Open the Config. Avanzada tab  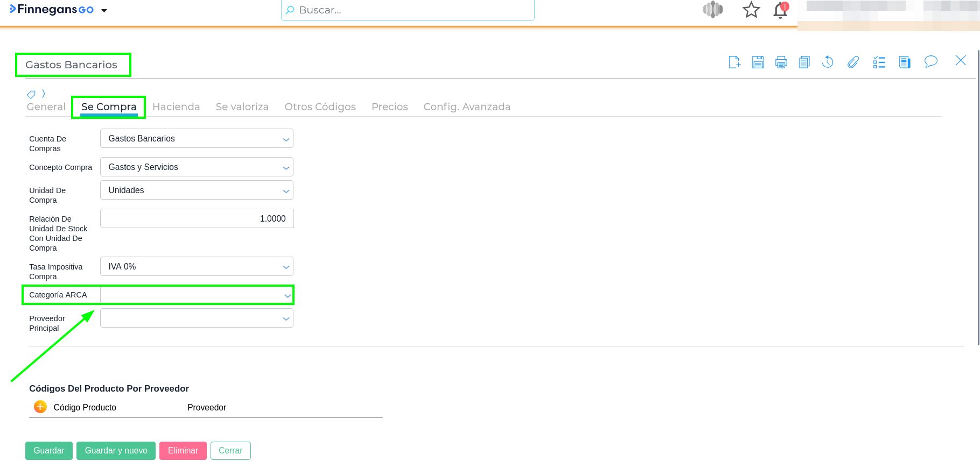click(466, 107)
